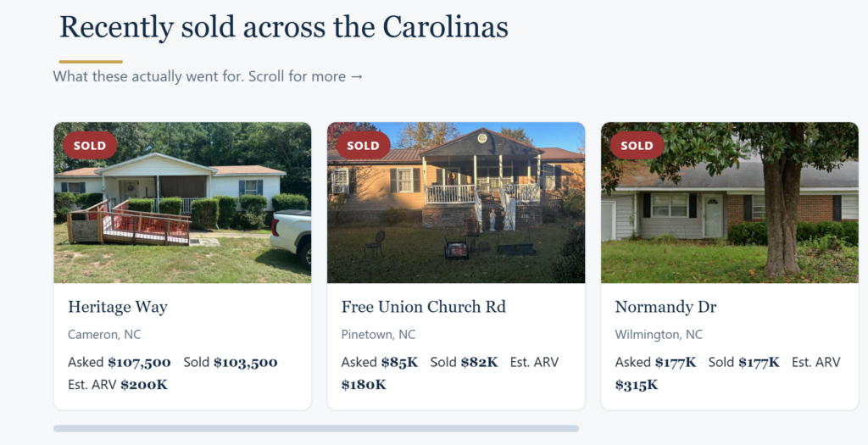The height and width of the screenshot is (445, 868).
Task: Click the horizontal carousel scrollbar
Action: [316, 428]
